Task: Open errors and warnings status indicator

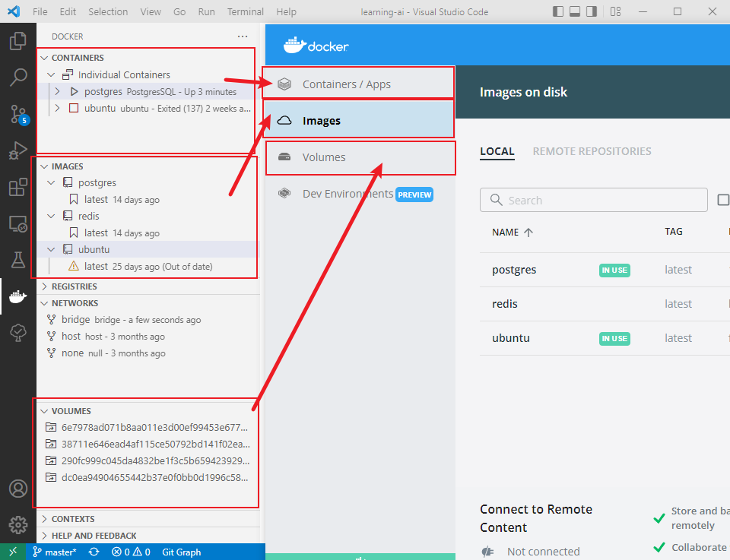Action: coord(131,552)
